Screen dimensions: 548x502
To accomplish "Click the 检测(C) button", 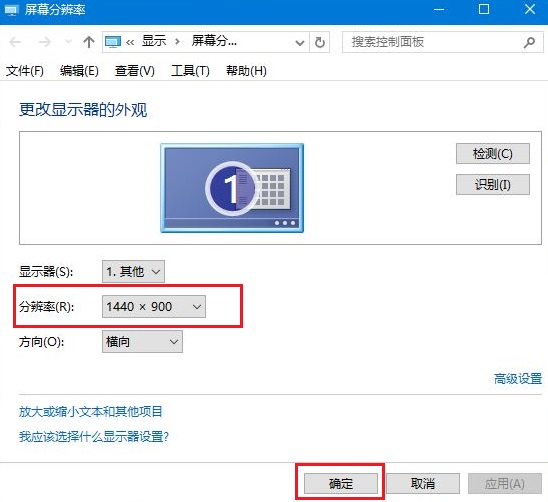I will (x=493, y=153).
